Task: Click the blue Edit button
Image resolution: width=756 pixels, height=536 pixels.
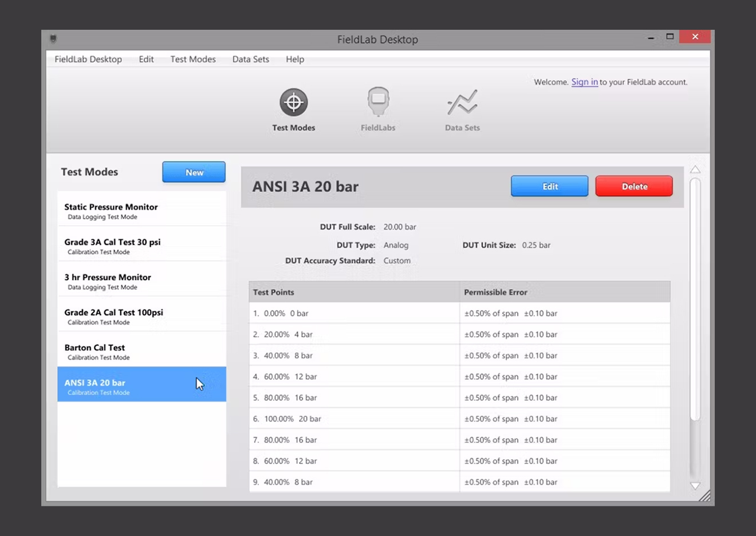Action: [549, 186]
